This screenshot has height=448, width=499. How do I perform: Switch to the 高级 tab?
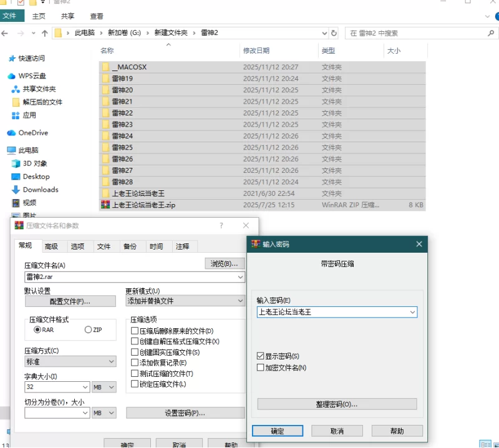[51, 246]
